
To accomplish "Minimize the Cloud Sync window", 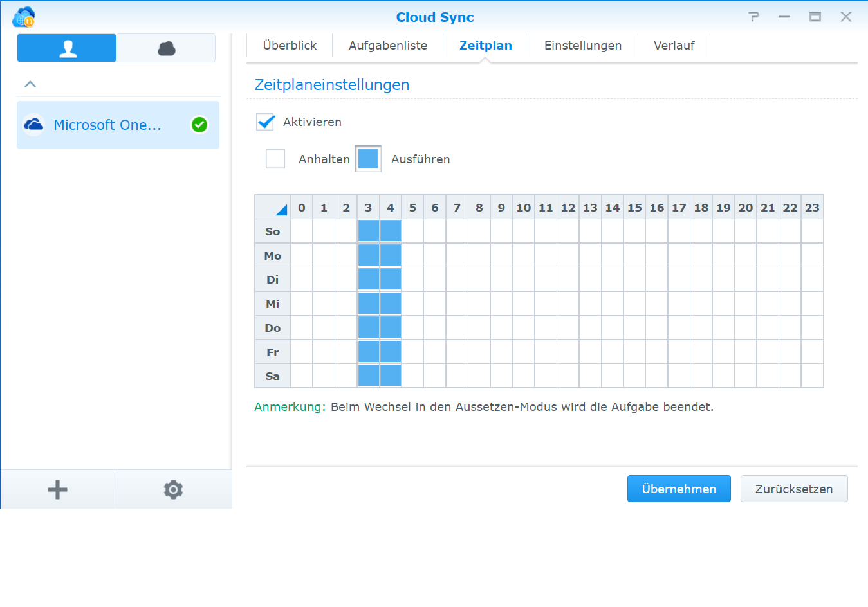I will [x=784, y=17].
